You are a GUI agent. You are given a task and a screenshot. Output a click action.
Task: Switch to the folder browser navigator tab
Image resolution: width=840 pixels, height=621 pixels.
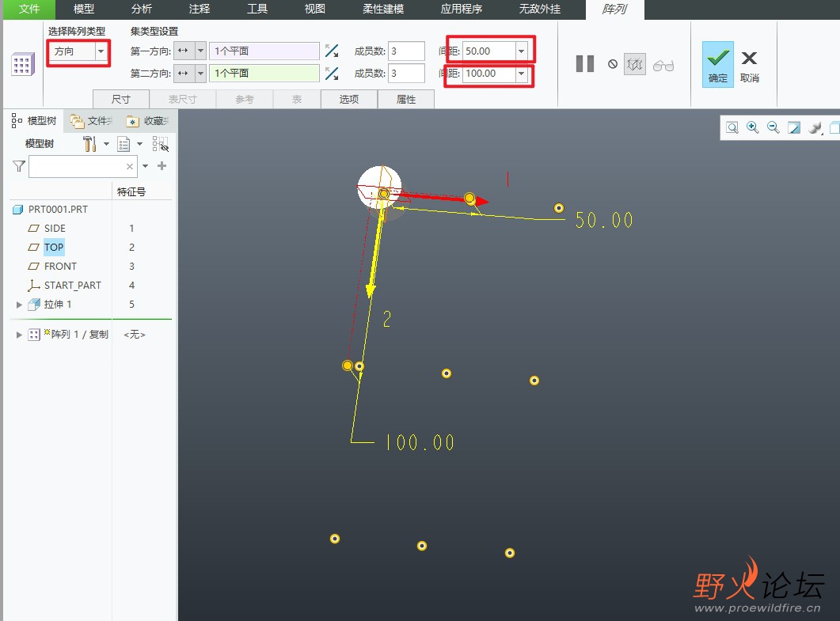coord(92,122)
